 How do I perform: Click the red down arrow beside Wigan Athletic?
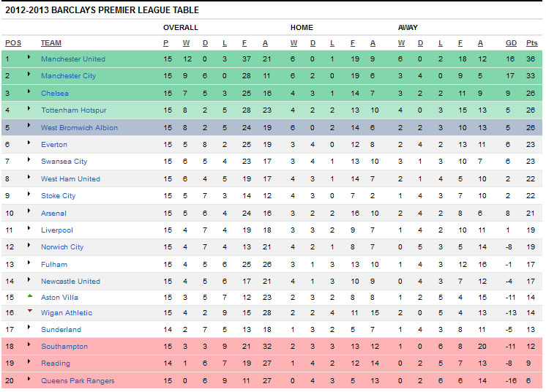(x=30, y=311)
